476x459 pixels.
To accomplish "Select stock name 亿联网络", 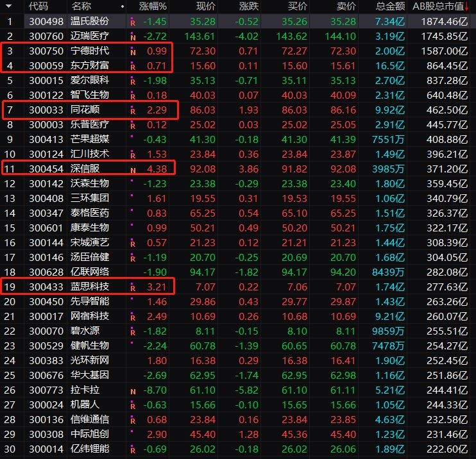I will [x=90, y=272].
